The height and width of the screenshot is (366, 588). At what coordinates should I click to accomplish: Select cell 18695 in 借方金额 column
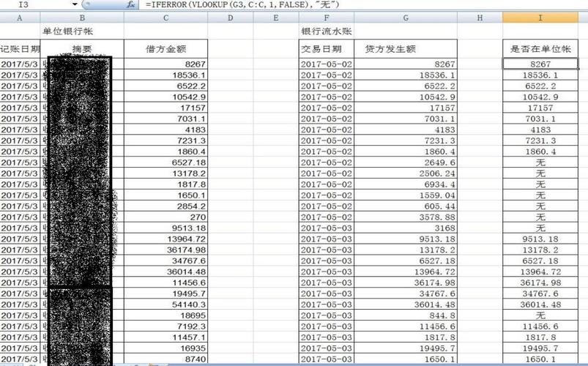(165, 315)
